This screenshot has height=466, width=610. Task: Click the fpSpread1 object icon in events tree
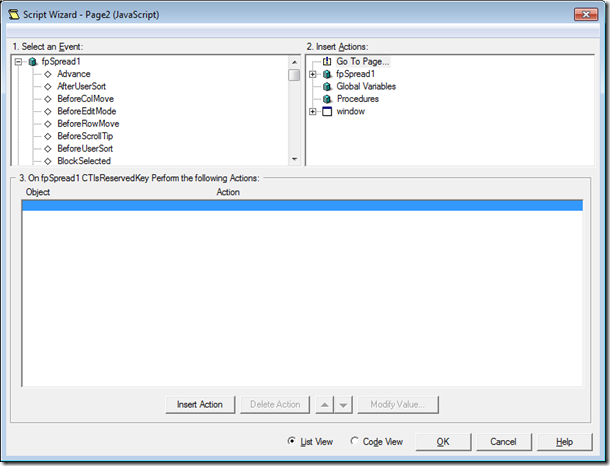[33, 62]
